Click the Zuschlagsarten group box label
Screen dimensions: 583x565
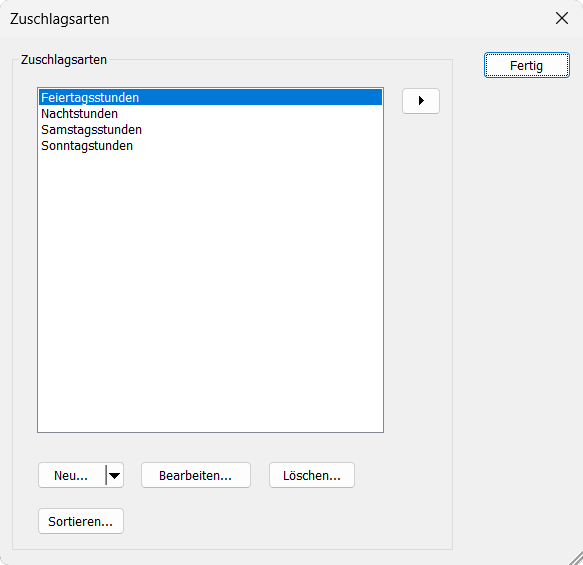coord(64,59)
